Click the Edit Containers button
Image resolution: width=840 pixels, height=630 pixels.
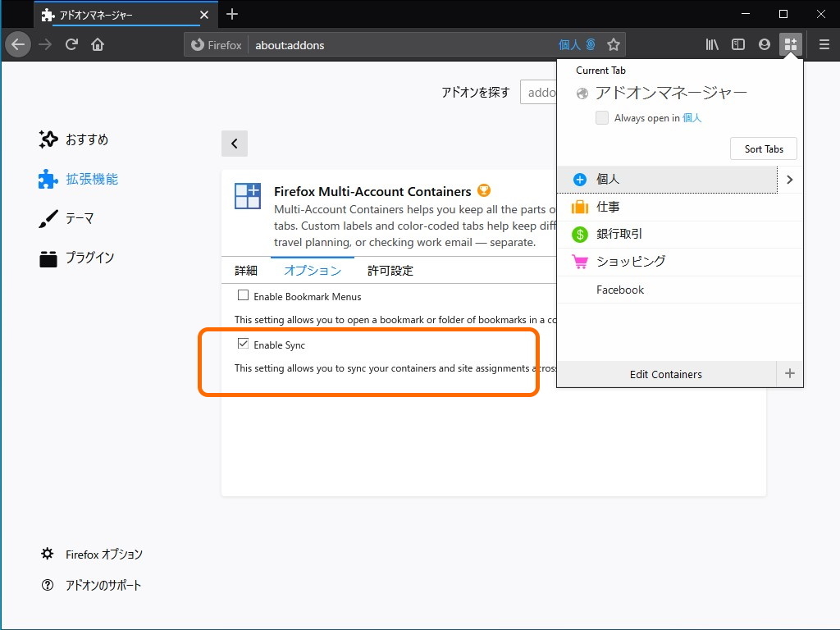point(666,374)
